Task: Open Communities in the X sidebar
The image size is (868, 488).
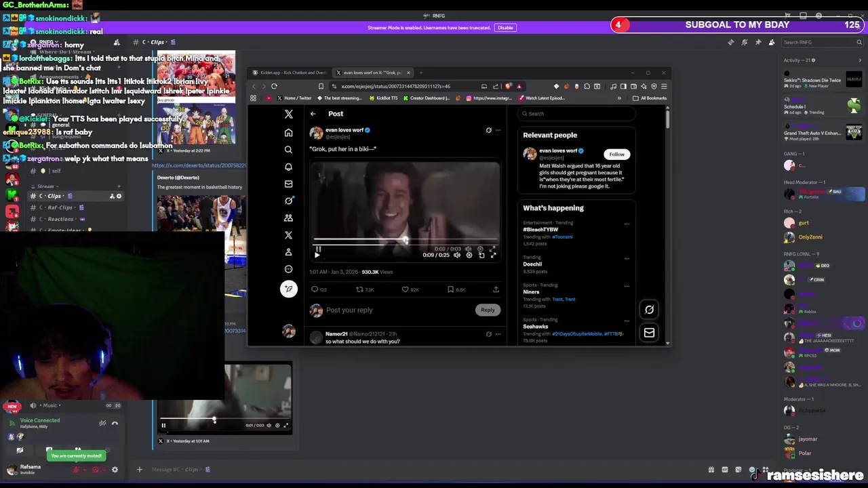Action: 288,218
